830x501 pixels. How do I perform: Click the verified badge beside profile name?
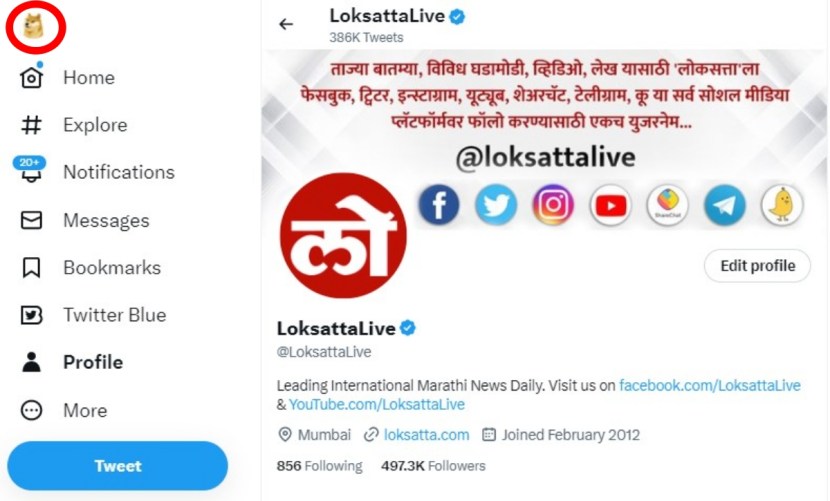[408, 327]
